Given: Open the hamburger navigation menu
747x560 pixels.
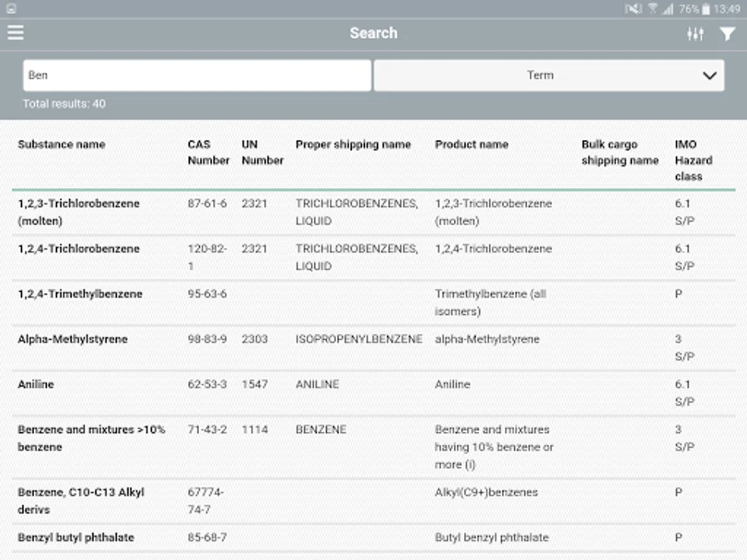Looking at the screenshot, I should [16, 32].
